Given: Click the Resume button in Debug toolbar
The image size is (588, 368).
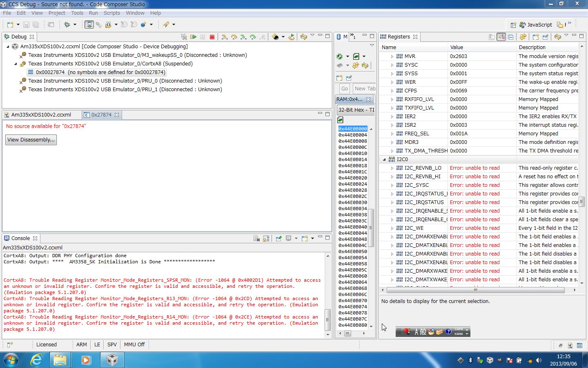Looking at the screenshot, I should click(194, 37).
